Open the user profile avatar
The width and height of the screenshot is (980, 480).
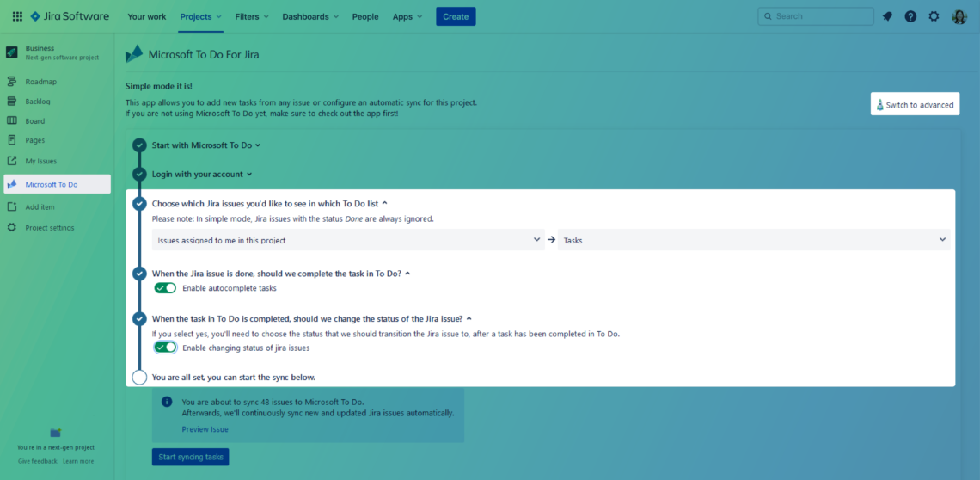(x=959, y=17)
